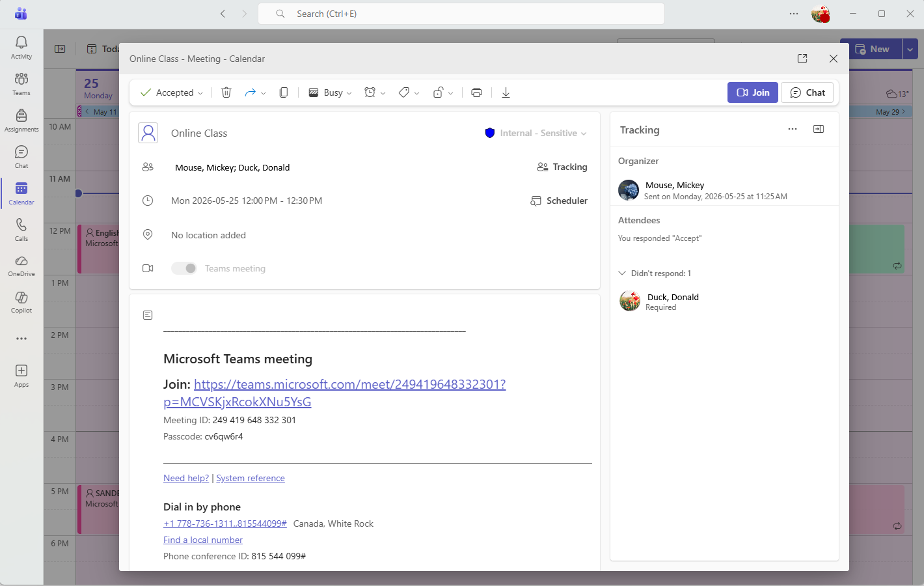Toggle the Teams meeting switch
This screenshot has width=924, height=586.
pyautogui.click(x=184, y=268)
